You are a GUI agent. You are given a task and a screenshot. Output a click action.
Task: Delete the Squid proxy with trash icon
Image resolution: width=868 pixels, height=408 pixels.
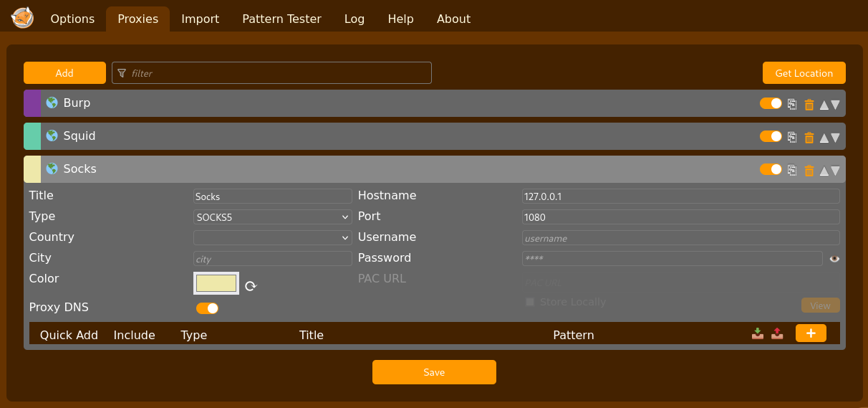pyautogui.click(x=809, y=137)
